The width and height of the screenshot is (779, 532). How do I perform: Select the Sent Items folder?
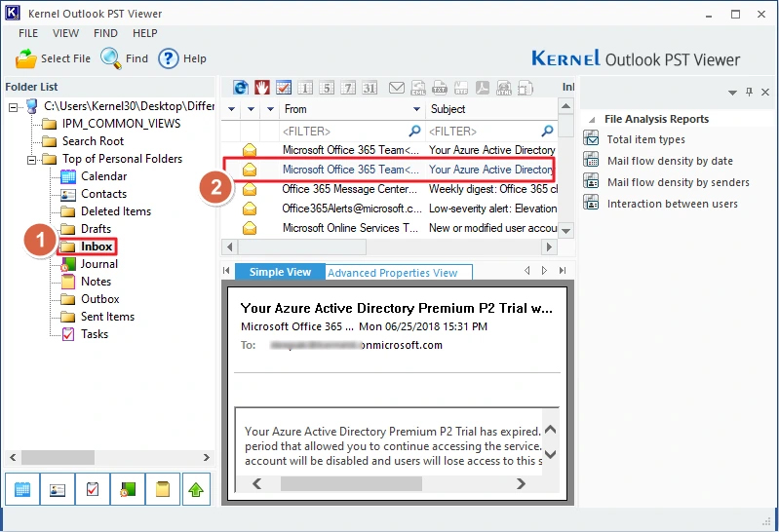pyautogui.click(x=108, y=317)
